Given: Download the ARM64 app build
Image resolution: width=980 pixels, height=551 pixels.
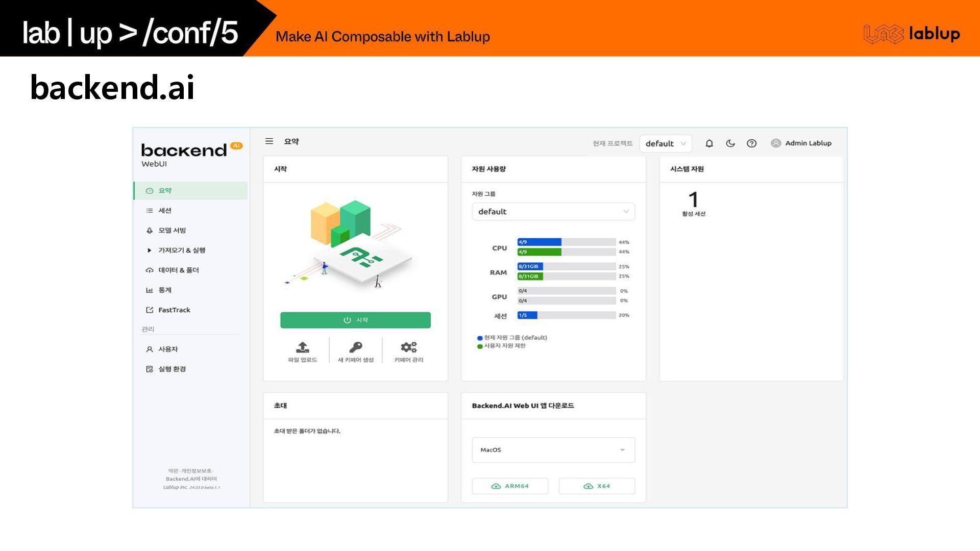Looking at the screenshot, I should click(510, 486).
